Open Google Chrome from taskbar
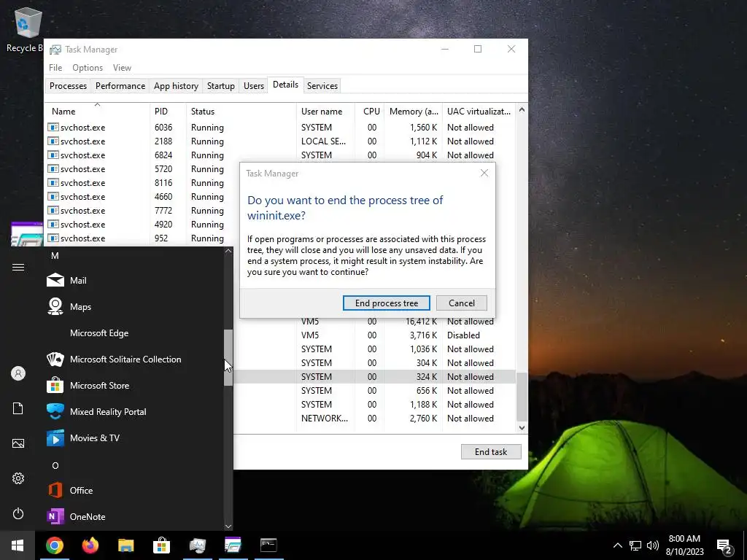The height and width of the screenshot is (560, 747). (54, 545)
